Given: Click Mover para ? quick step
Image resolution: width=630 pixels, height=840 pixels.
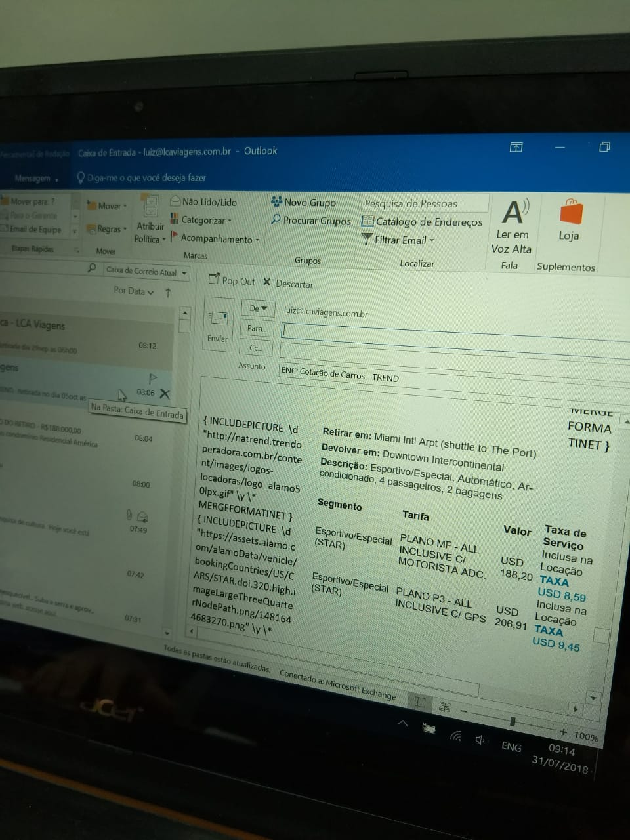Looking at the screenshot, I should [33, 201].
